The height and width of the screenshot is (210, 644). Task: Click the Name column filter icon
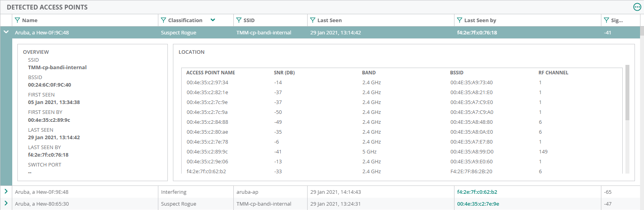coord(17,20)
